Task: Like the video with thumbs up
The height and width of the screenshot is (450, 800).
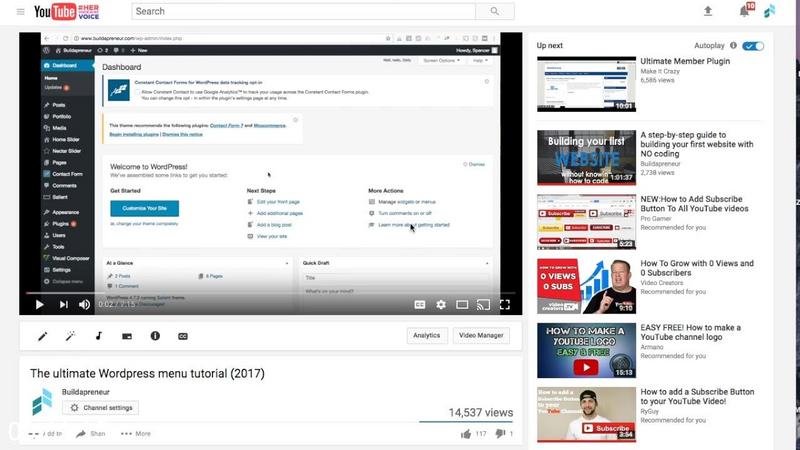Action: point(466,434)
